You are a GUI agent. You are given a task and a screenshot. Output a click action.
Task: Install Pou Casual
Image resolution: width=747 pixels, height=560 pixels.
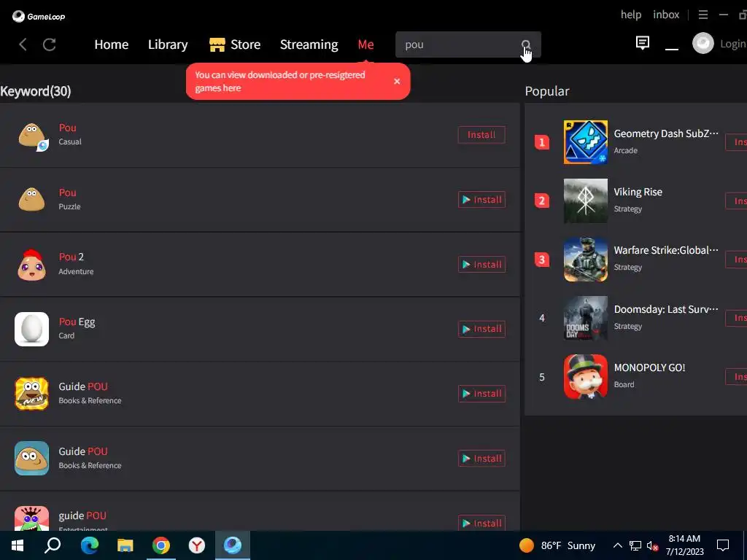pyautogui.click(x=481, y=135)
